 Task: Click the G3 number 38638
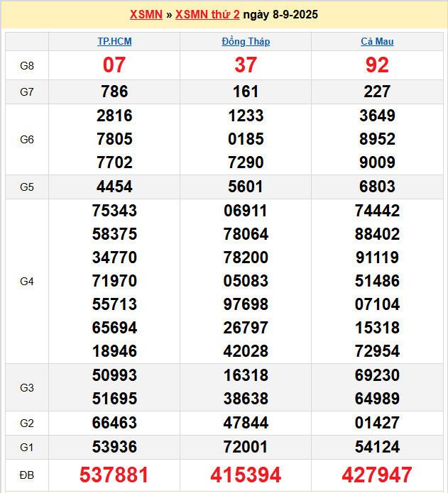point(246,399)
